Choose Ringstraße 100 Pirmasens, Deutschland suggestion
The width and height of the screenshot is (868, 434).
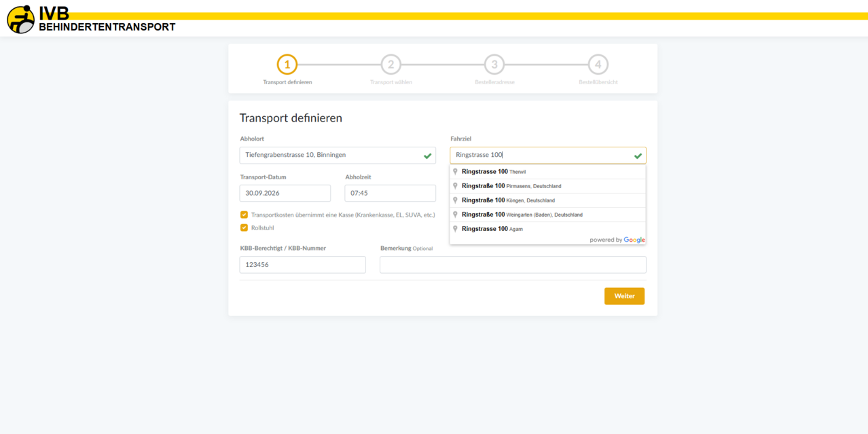[547, 186]
